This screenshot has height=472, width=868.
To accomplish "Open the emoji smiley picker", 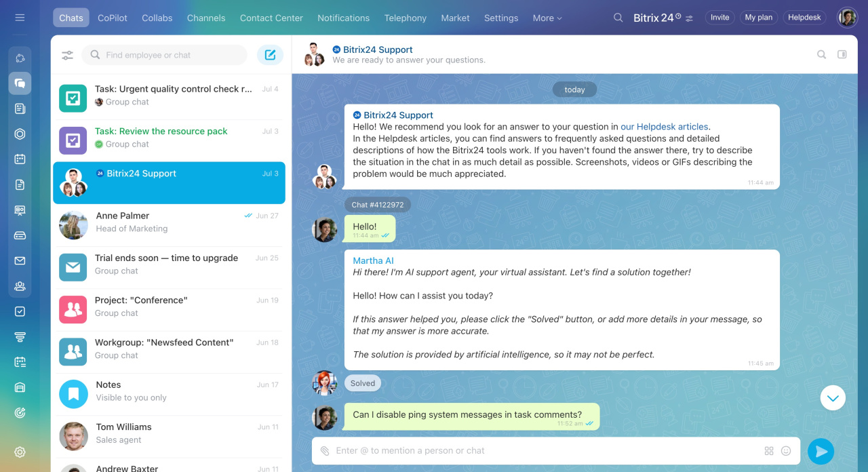I will [x=787, y=451].
